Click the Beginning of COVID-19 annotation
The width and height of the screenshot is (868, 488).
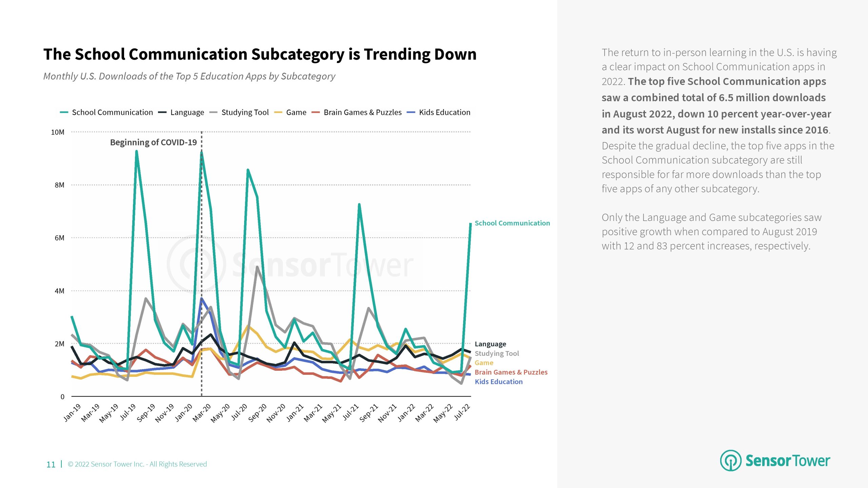(153, 142)
